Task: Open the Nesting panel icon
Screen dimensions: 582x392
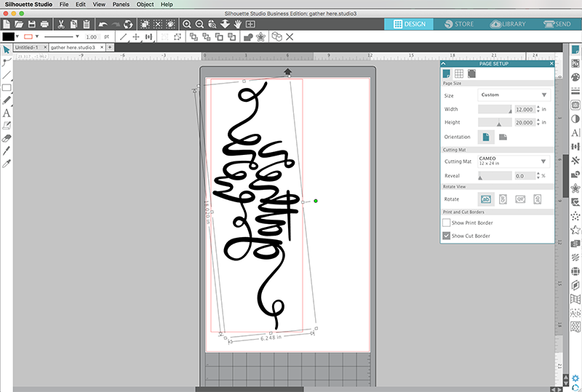Action: click(575, 327)
